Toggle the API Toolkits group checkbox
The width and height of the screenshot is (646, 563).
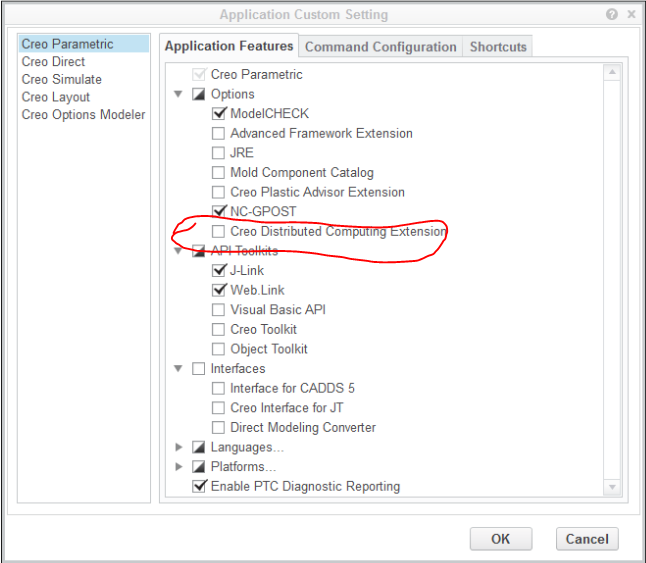point(199,251)
